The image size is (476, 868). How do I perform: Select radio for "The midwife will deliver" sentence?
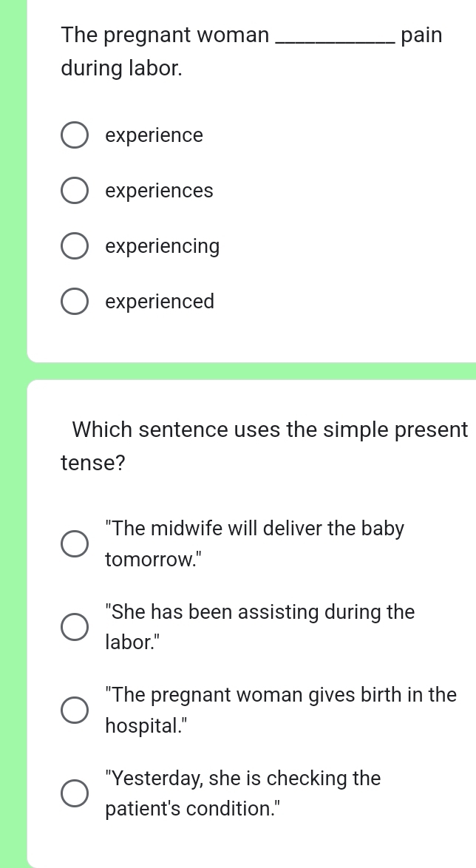coord(73,544)
